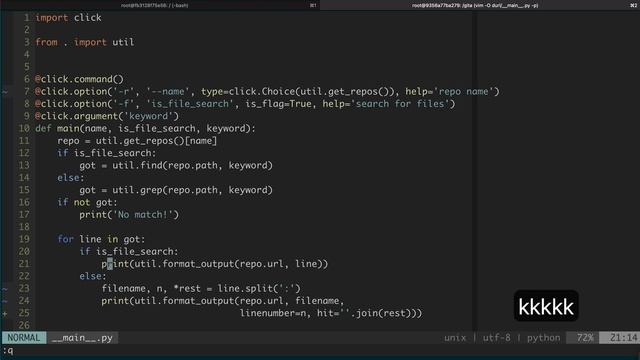This screenshot has height=360, width=640.
Task: Click the @click.argument('keyword') decorator
Action: [107, 116]
